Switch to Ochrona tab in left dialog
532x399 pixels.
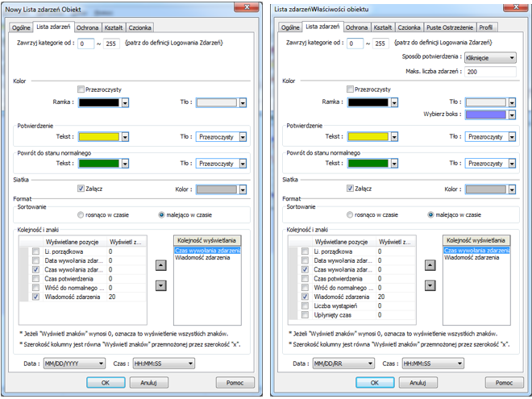point(87,27)
